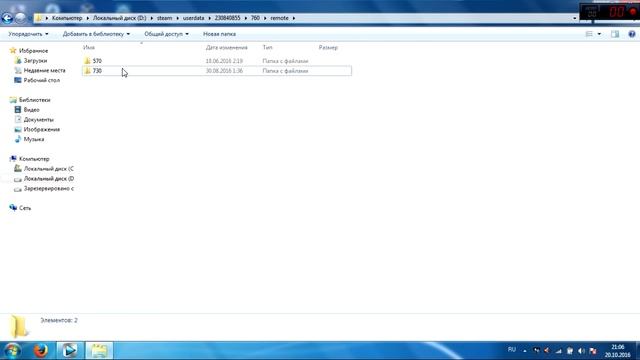This screenshot has width=640, height=360.
Task: Click the network signal tray icon
Action: (558, 351)
